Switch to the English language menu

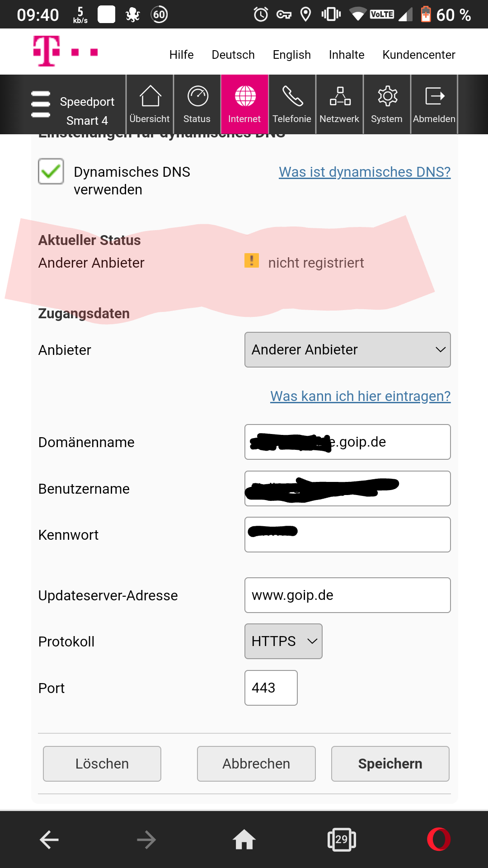tap(291, 55)
